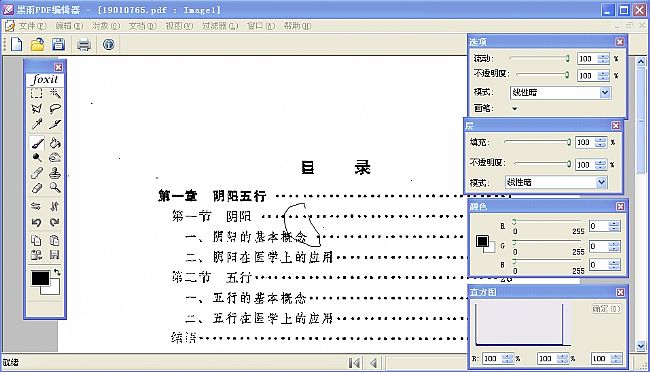The width and height of the screenshot is (650, 372).
Task: Open the blue info icon in the toolbar
Action: 109,44
